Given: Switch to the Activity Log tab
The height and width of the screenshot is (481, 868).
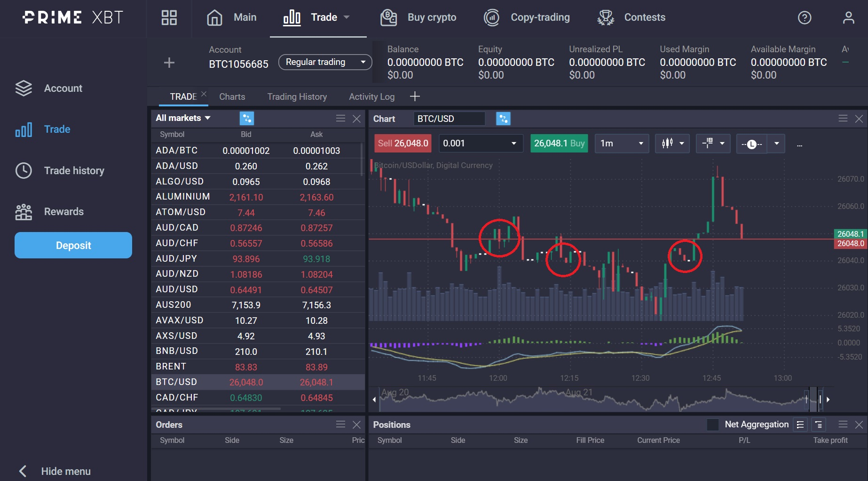Looking at the screenshot, I should (x=371, y=96).
